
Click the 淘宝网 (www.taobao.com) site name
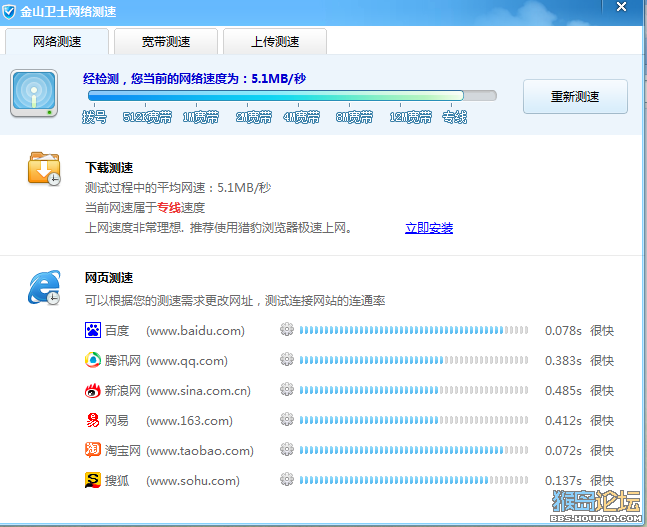179,451
